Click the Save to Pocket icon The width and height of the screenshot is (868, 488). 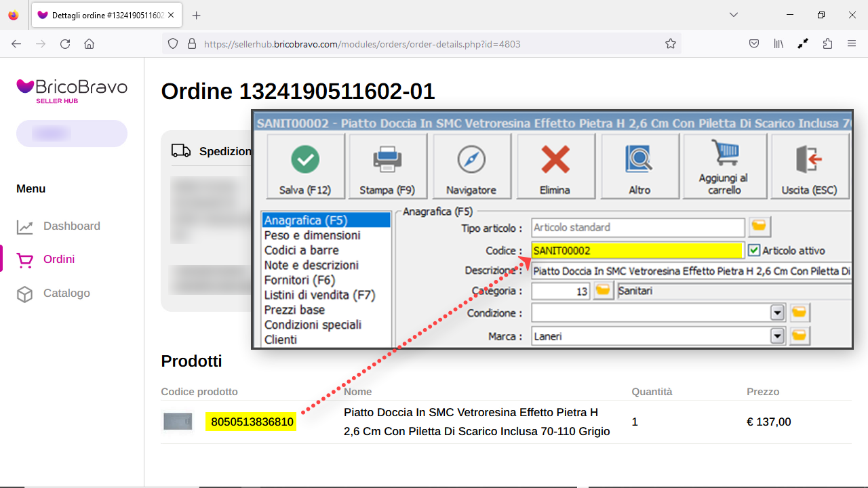coord(754,44)
